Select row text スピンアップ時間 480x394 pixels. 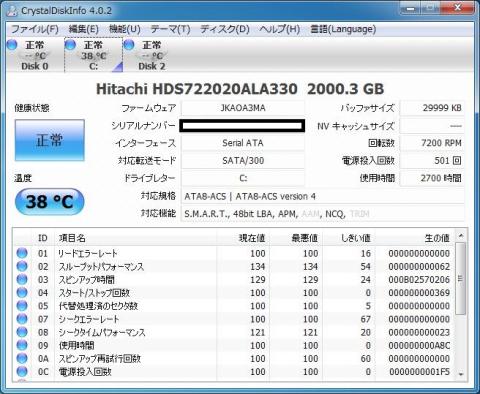tap(87, 279)
